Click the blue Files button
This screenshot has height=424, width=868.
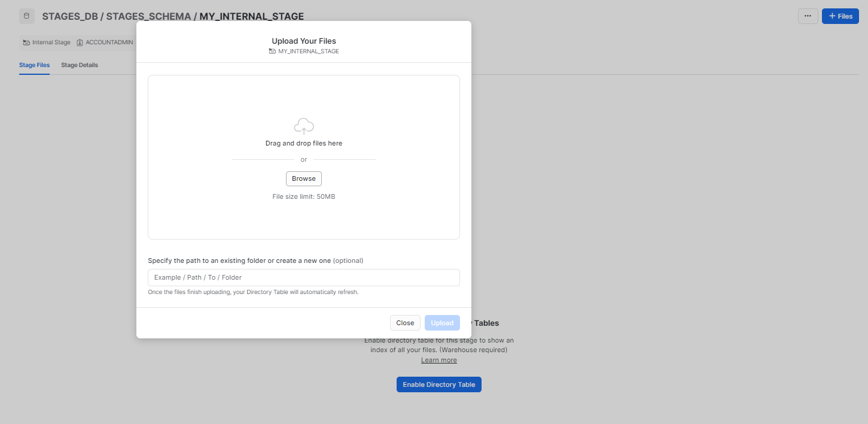tap(840, 16)
